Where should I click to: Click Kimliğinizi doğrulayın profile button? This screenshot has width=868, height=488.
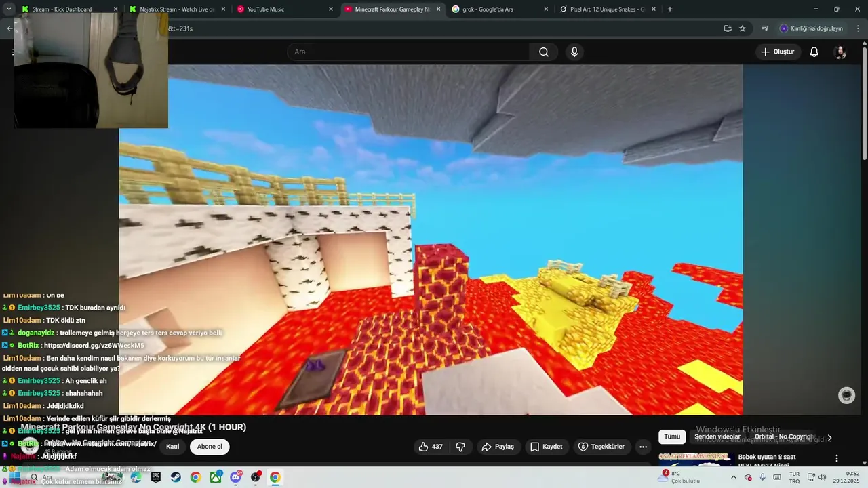811,28
